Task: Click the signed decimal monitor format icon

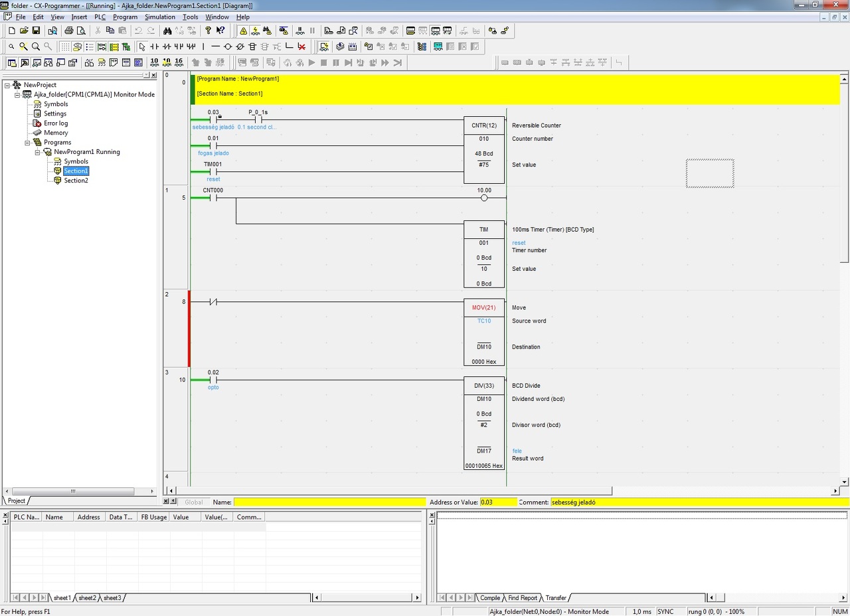Action: pos(167,62)
